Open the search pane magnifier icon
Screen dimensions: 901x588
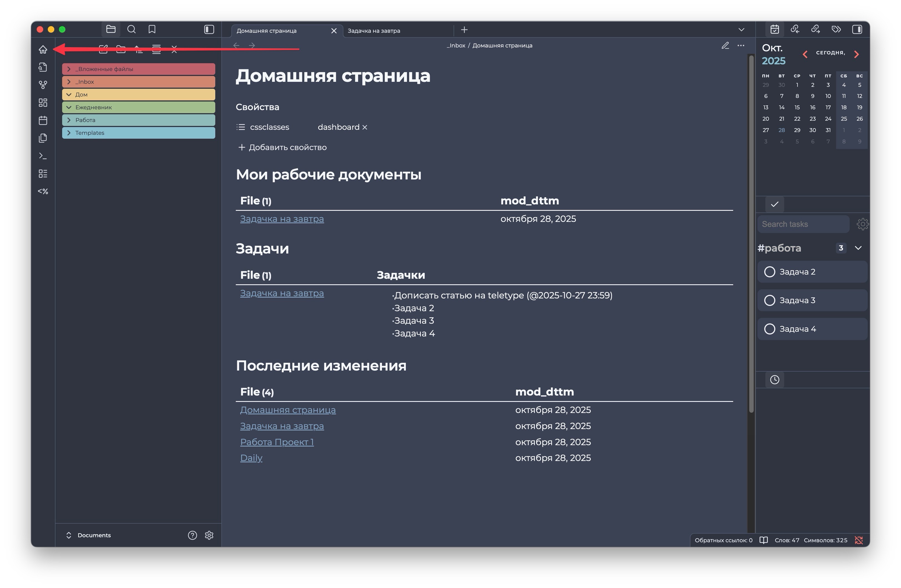pyautogui.click(x=131, y=29)
